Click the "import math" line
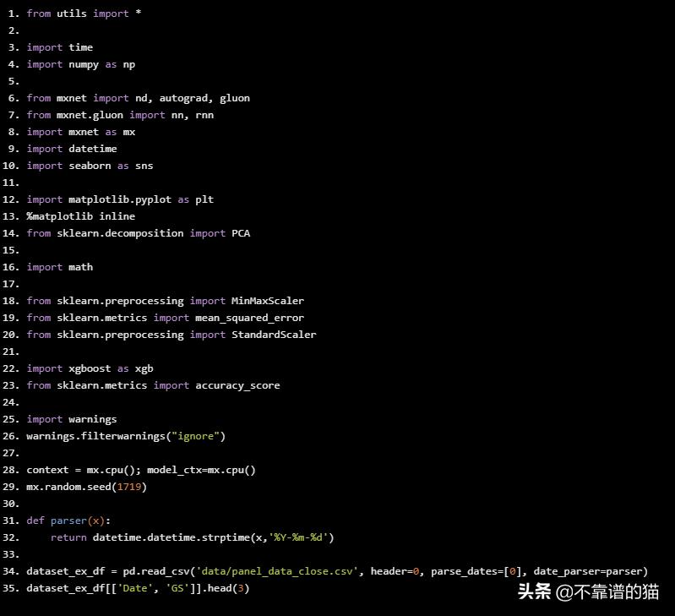Viewport: 675px width, 616px height. point(60,267)
